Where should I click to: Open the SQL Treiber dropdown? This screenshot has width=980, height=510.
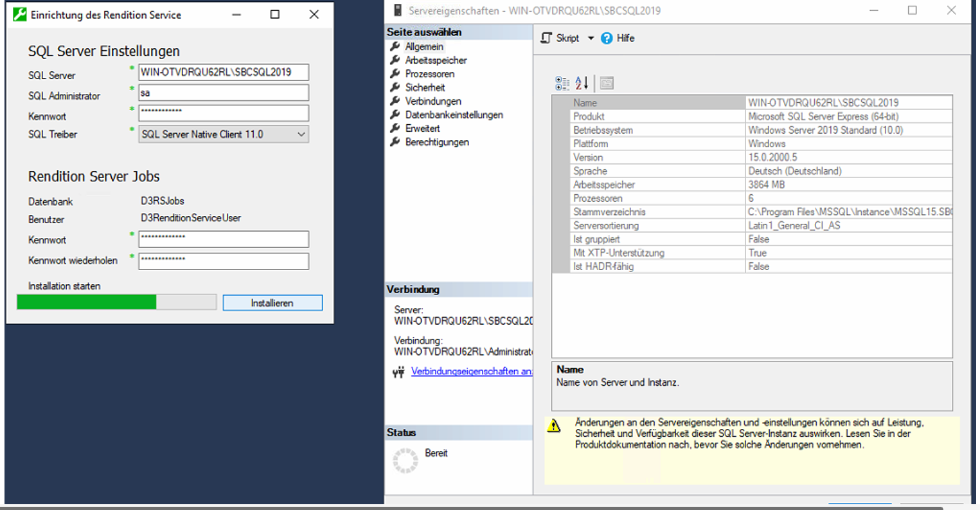tap(301, 134)
